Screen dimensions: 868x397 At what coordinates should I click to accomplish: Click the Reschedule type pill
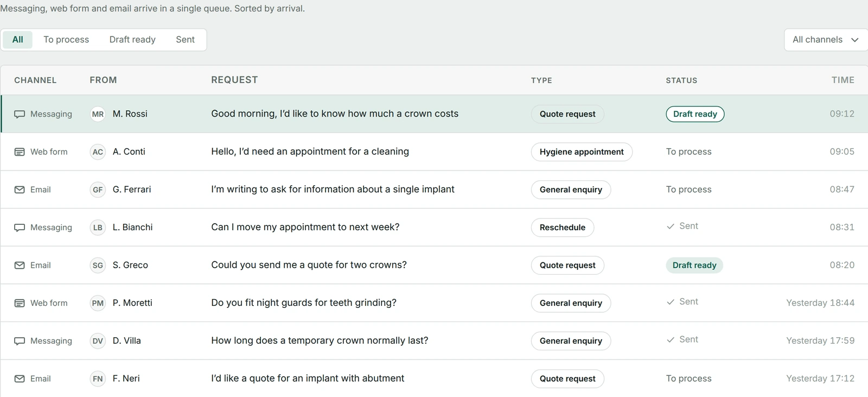[563, 228]
